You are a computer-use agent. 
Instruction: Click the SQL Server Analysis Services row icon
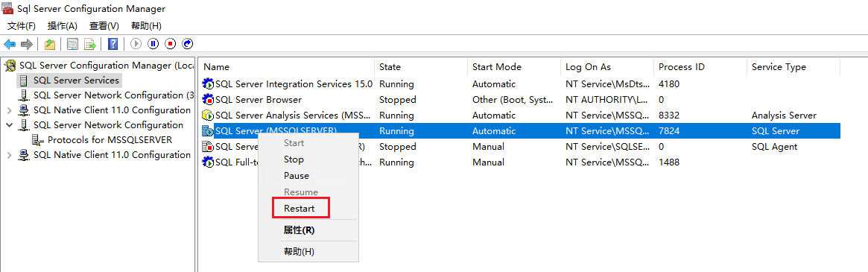[208, 116]
